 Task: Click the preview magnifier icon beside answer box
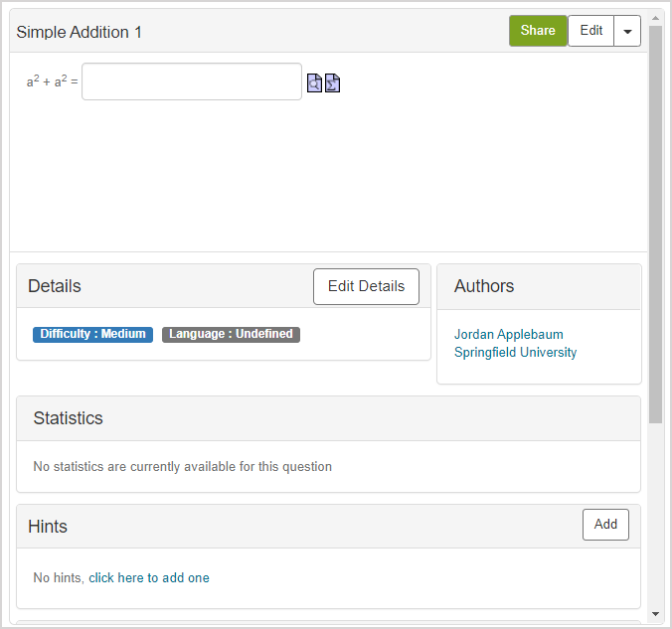314,83
